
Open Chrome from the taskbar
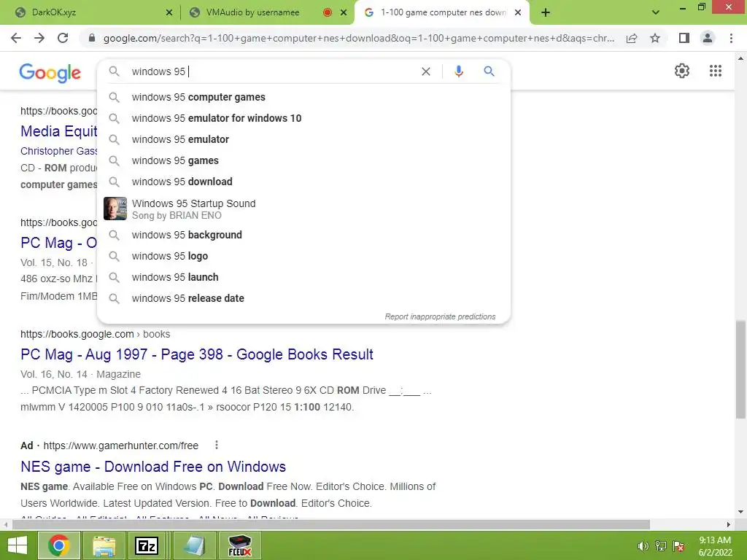click(58, 545)
